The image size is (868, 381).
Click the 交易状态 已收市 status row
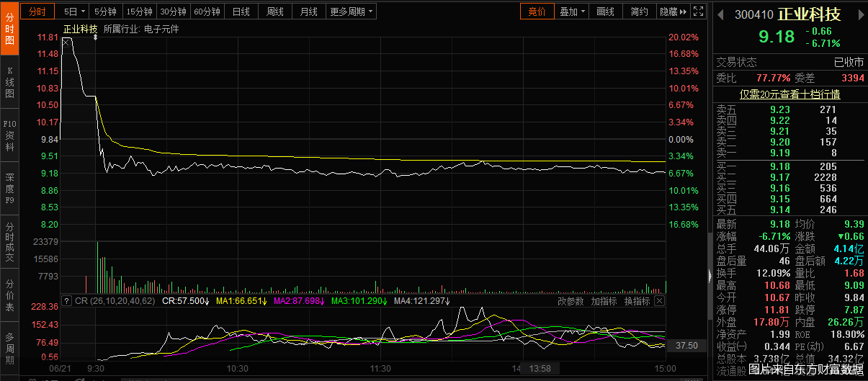click(x=790, y=62)
